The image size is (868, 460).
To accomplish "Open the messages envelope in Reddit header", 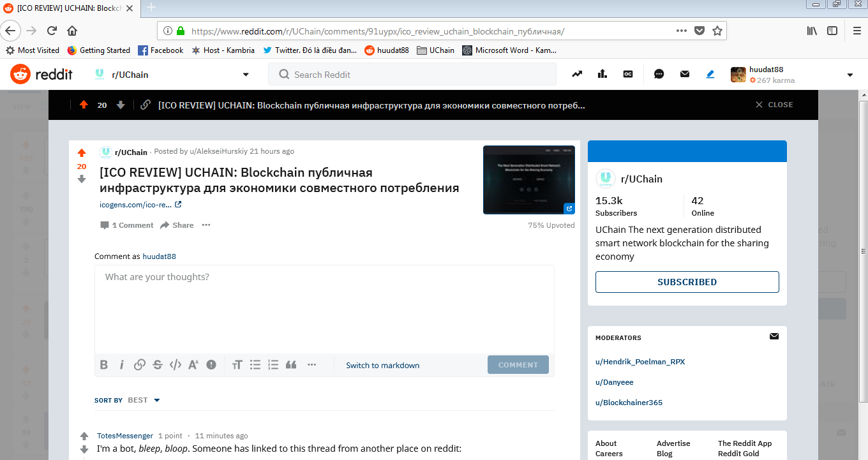I will tap(685, 74).
